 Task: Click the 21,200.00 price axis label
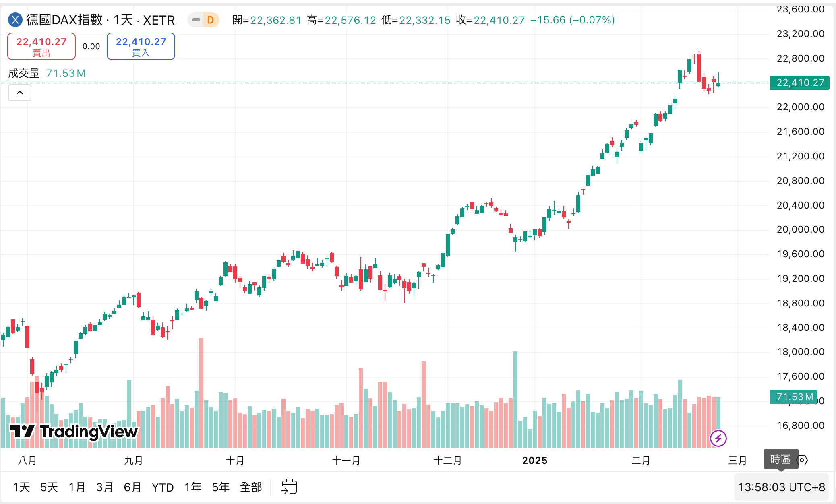pyautogui.click(x=800, y=156)
